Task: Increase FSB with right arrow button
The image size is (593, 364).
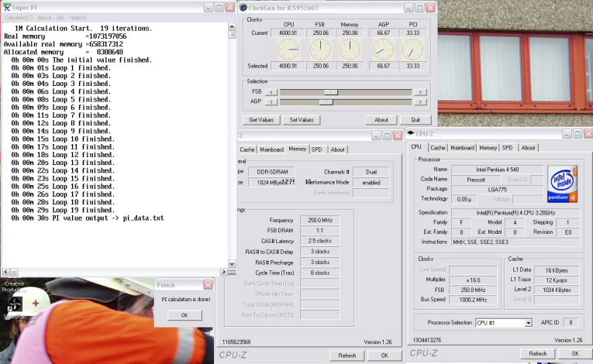Action: click(420, 92)
